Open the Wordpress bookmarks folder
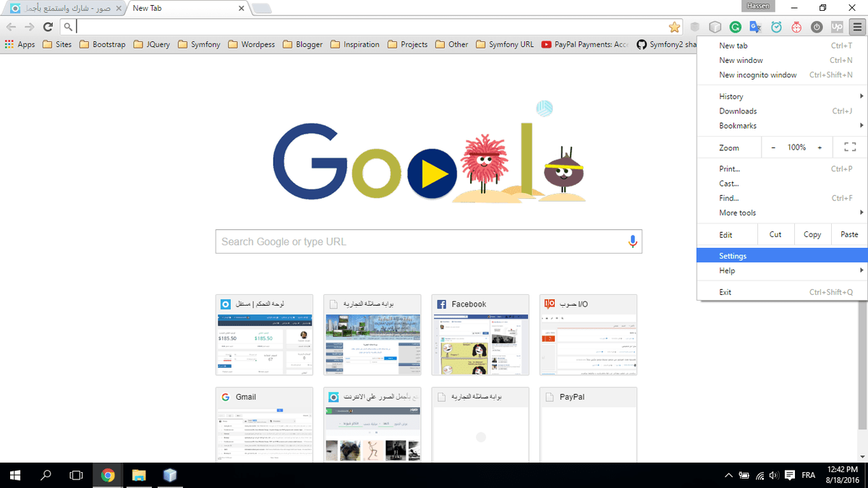Viewport: 868px width, 488px height. 251,44
